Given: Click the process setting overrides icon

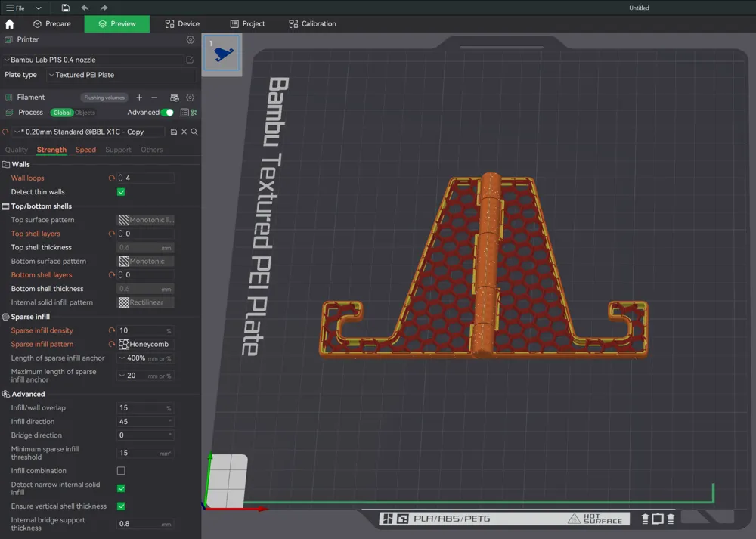Looking at the screenshot, I should 194,113.
